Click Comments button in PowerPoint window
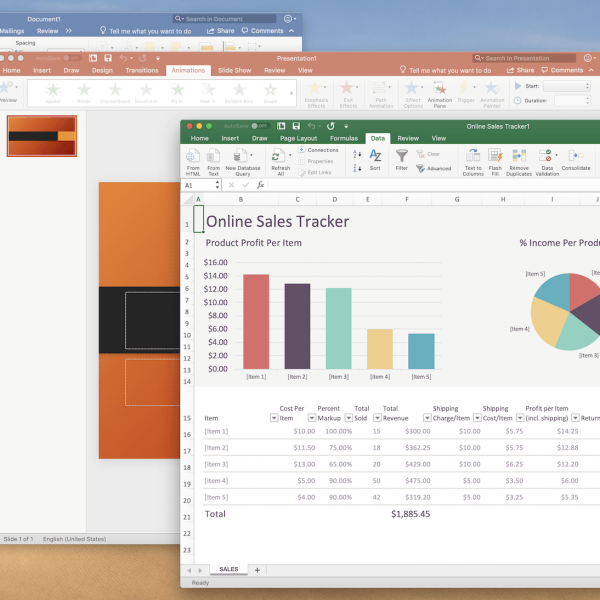Image resolution: width=600 pixels, height=600 pixels. tap(562, 70)
